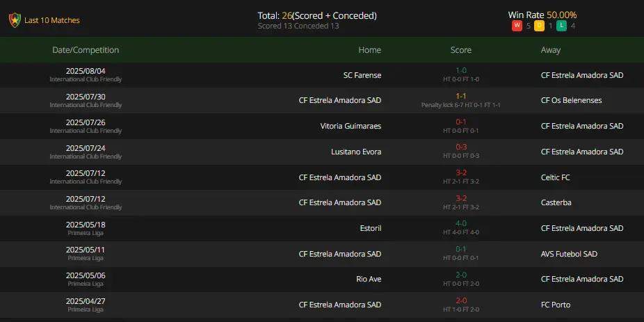The width and height of the screenshot is (644, 322).
Task: Select the Casterba away team
Action: click(x=556, y=202)
